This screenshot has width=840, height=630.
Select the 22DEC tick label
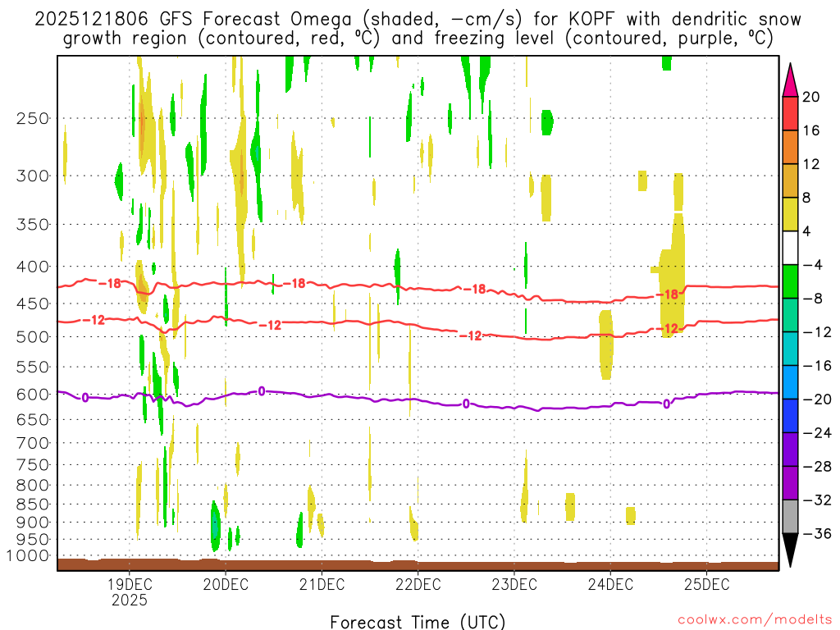coord(418,584)
